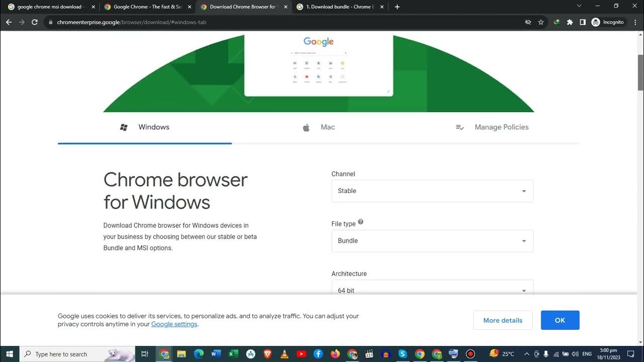Click the taskbar search box
The width and height of the screenshot is (644, 362).
coord(77,354)
